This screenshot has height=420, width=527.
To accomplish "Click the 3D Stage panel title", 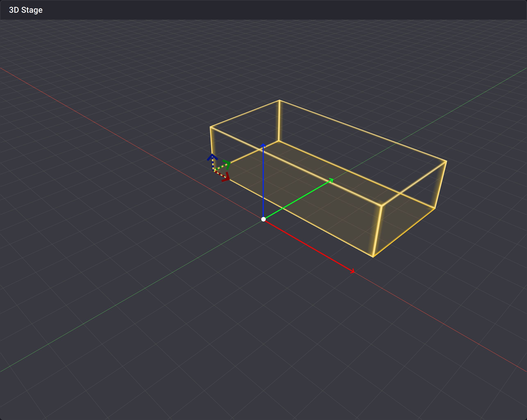I will click(x=26, y=10).
